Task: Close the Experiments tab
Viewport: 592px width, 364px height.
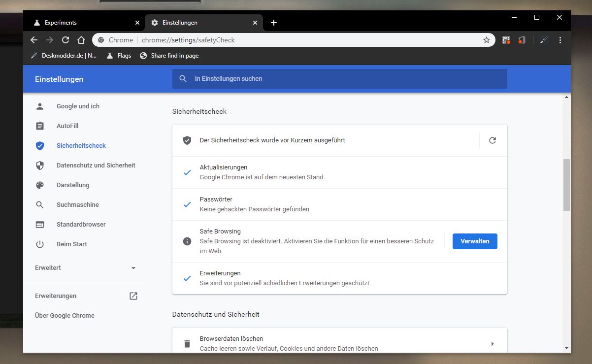Action: 137,23
